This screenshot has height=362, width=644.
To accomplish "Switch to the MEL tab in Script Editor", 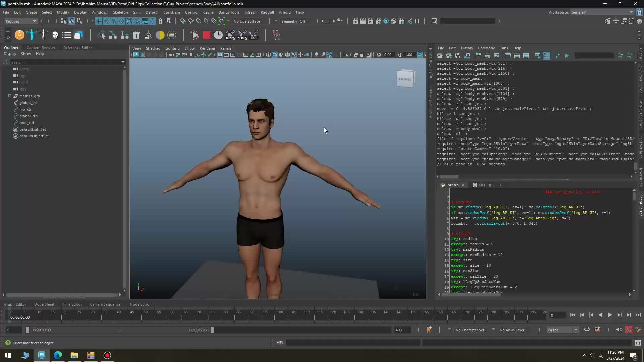I will point(482,185).
